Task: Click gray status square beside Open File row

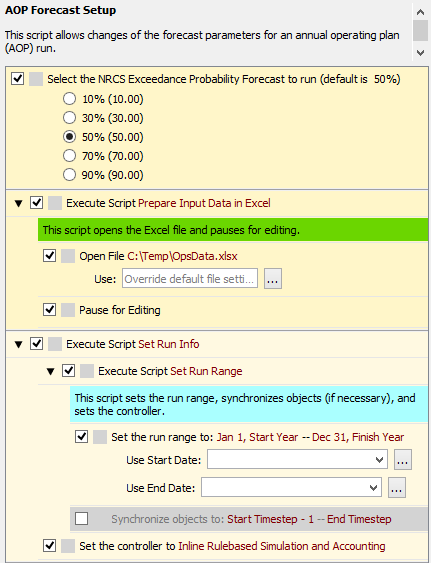Action: (x=68, y=256)
